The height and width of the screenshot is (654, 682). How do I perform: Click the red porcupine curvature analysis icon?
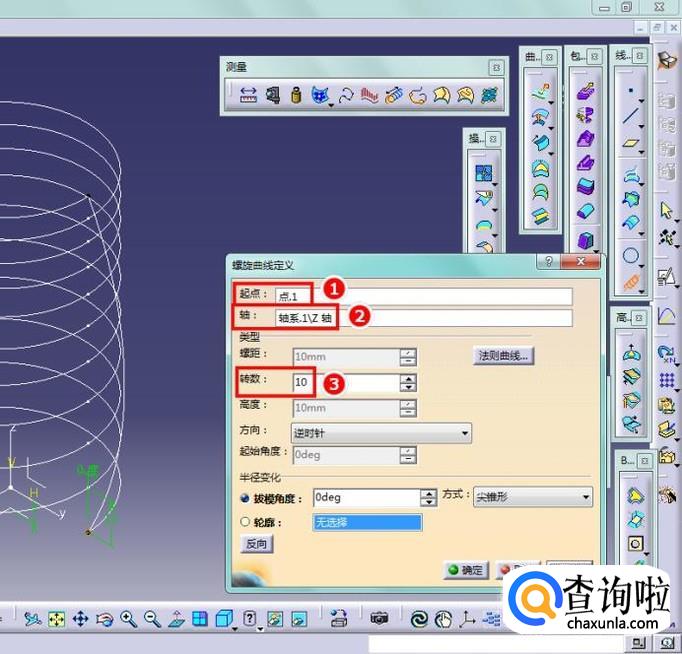click(x=370, y=95)
